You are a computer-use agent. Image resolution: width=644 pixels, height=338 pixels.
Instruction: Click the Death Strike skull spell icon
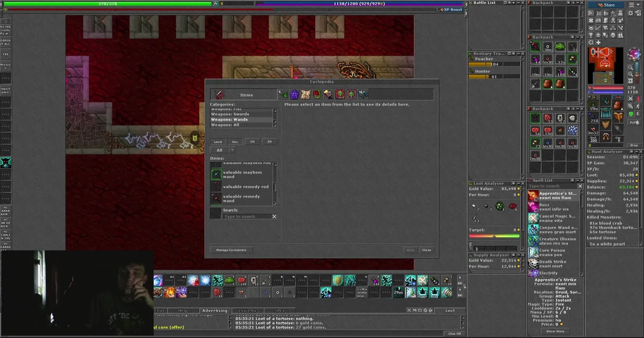[533, 264]
